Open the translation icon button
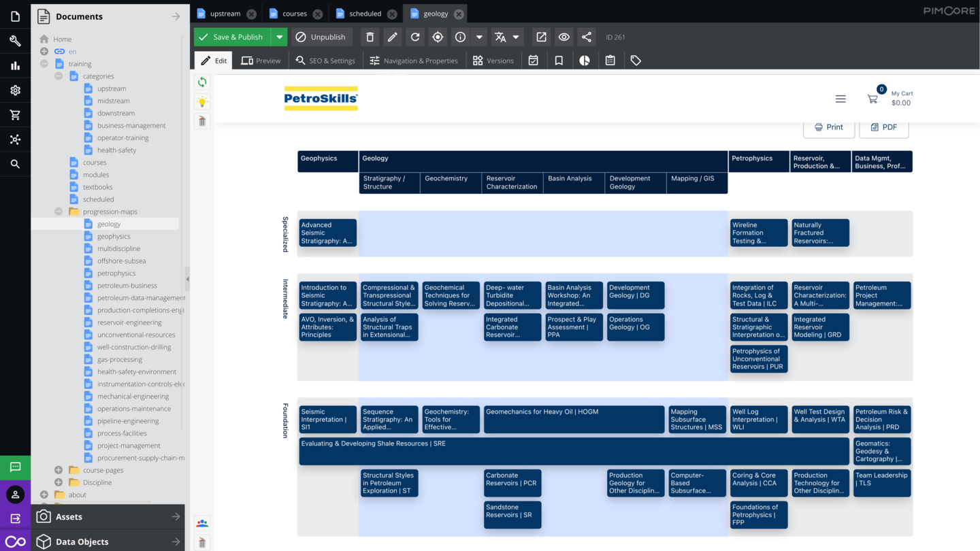980x551 pixels. coord(500,37)
